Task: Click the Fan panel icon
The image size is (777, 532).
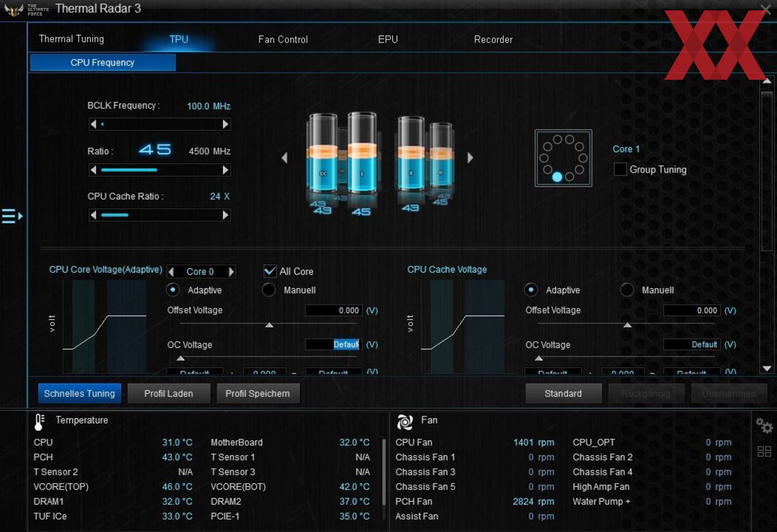Action: pyautogui.click(x=405, y=422)
